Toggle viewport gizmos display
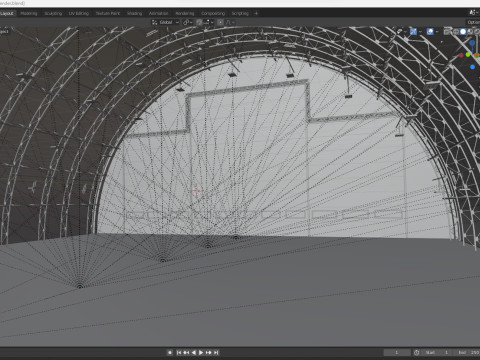The height and width of the screenshot is (360, 480). [413, 32]
